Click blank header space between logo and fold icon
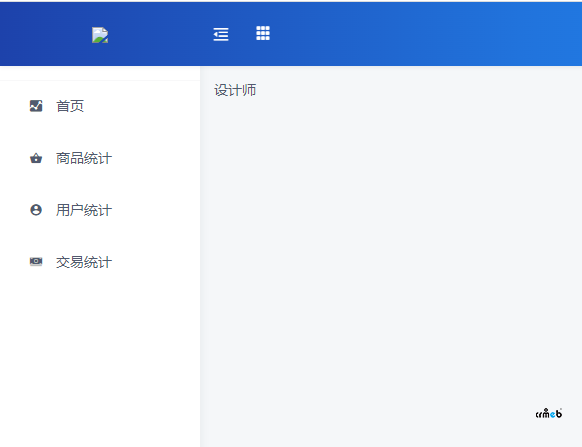 tap(160, 34)
